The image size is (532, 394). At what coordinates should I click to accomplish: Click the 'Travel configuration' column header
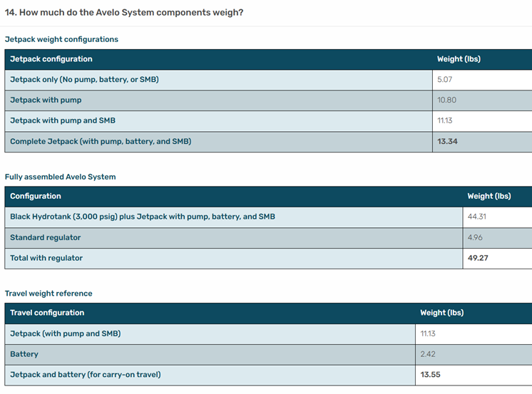[47, 313]
